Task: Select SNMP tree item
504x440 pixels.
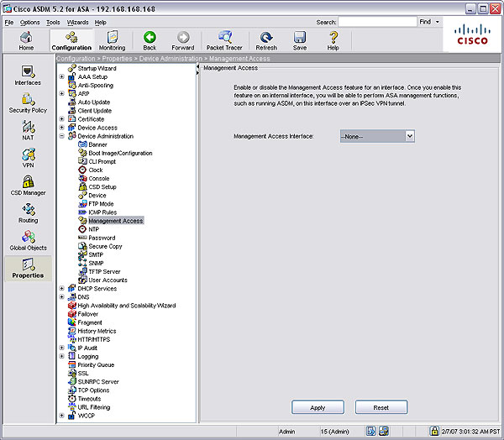Action: [x=96, y=263]
